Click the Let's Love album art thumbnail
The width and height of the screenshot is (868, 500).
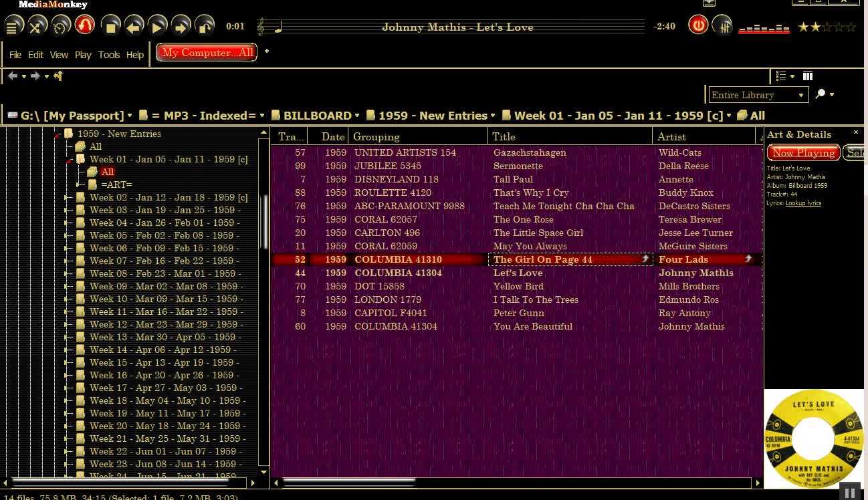coord(814,439)
